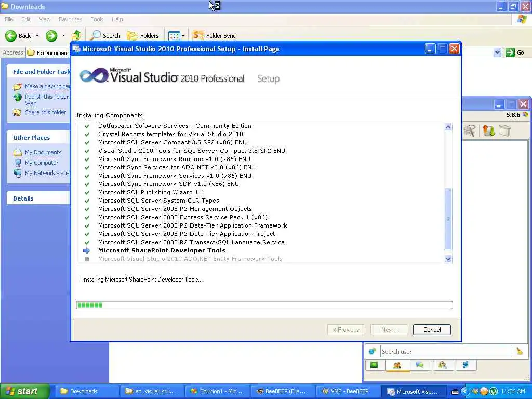
Task: Click the Visual Studio infinity logo
Action: [x=94, y=75]
